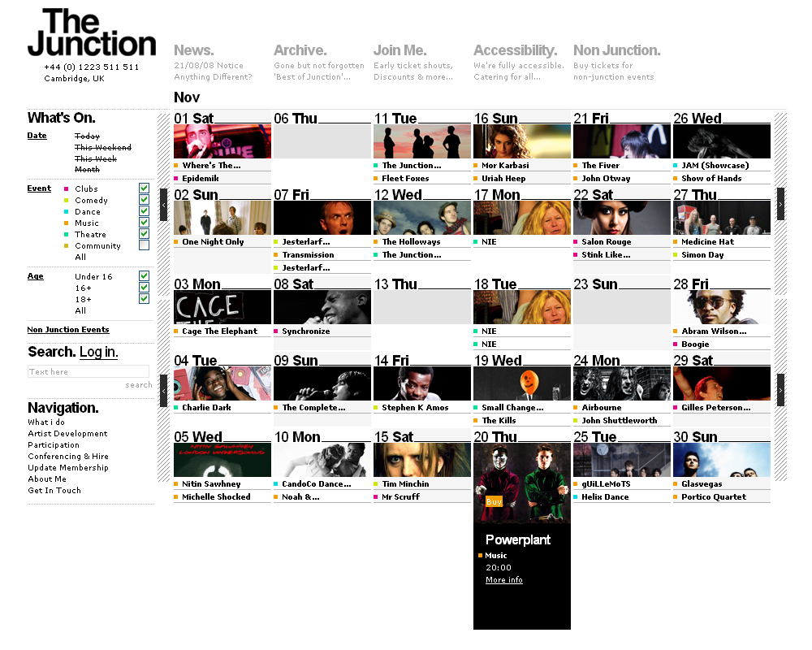The height and width of the screenshot is (650, 812).
Task: Open the 01 Sat event thumbnail
Action: (x=222, y=141)
